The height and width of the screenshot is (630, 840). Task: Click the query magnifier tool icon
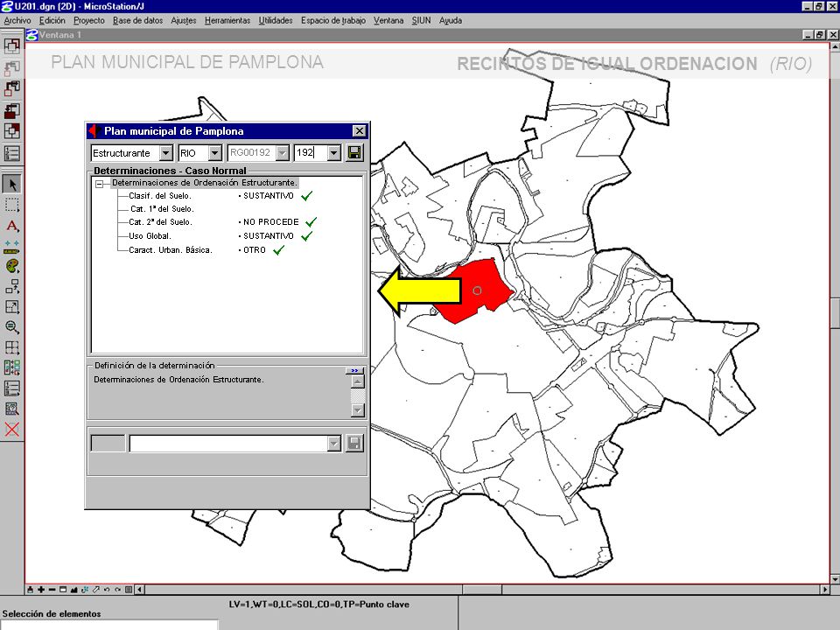pyautogui.click(x=11, y=409)
